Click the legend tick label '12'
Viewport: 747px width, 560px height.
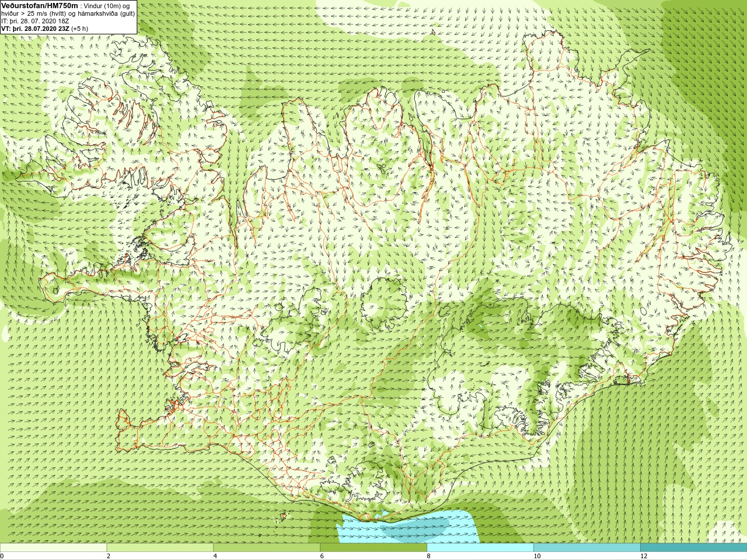click(644, 556)
